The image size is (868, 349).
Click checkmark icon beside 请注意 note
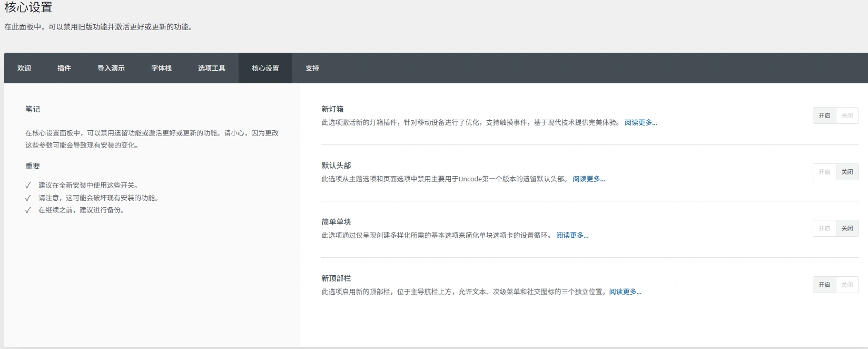click(x=28, y=198)
